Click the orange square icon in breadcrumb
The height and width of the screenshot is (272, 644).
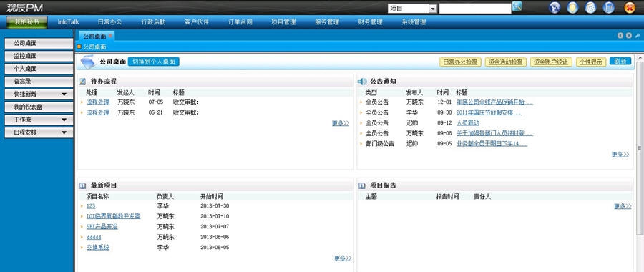pos(79,47)
